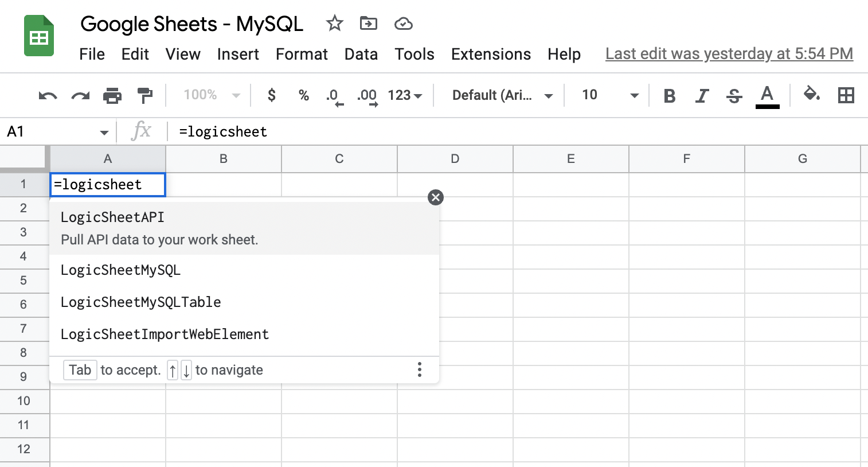Open the Data menu
This screenshot has width=868, height=467.
pos(361,54)
